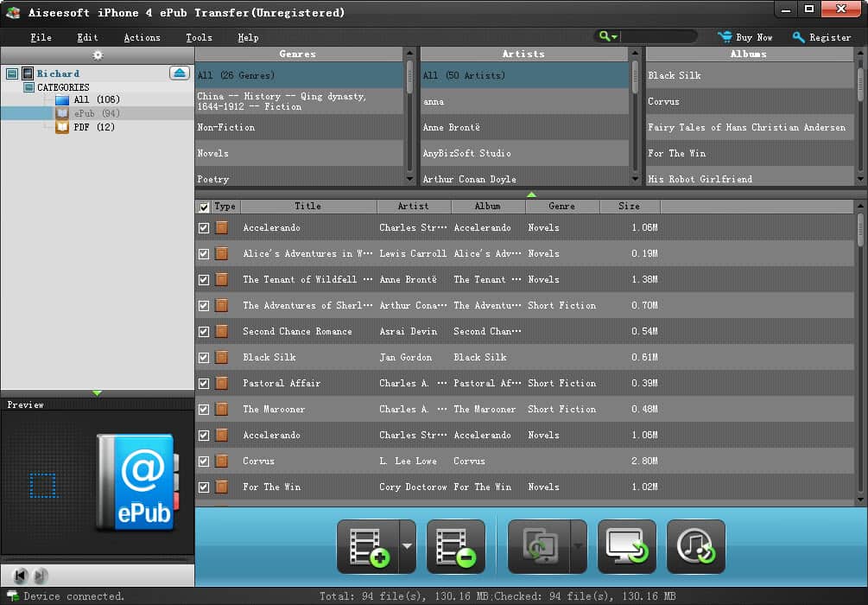Open the Actions menu
868x605 pixels.
[141, 37]
